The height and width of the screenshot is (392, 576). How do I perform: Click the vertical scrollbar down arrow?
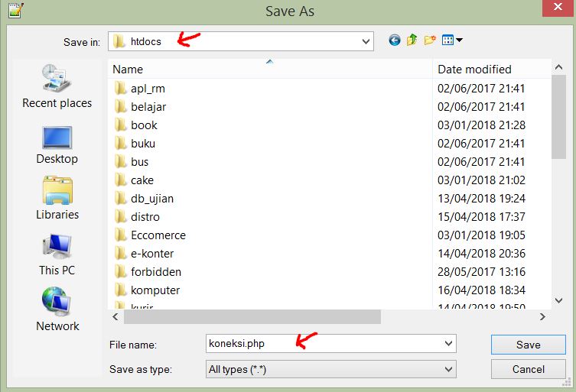558,300
